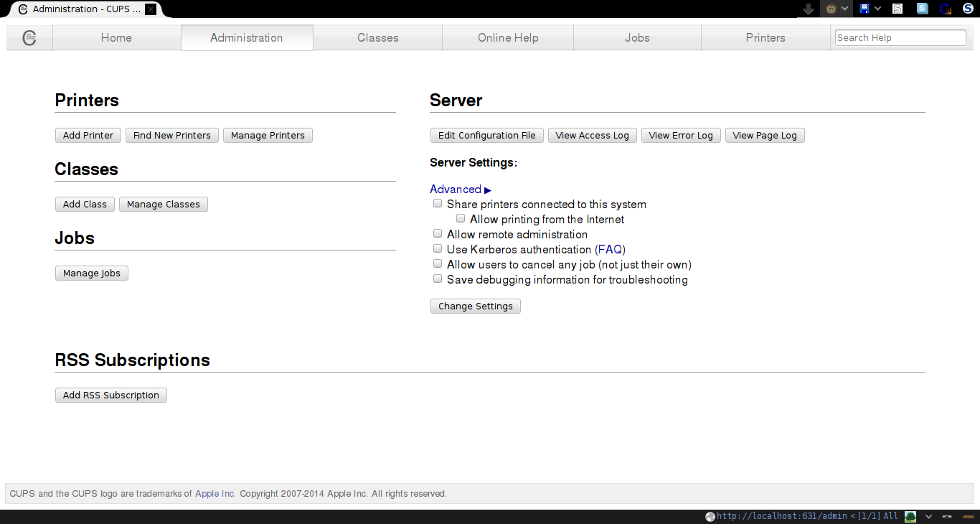Expand the Advanced server settings
This screenshot has width=980, height=524.
[460, 190]
